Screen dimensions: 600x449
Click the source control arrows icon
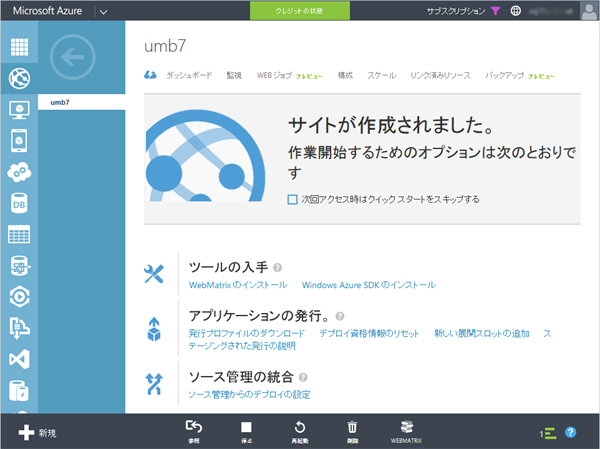(x=154, y=384)
